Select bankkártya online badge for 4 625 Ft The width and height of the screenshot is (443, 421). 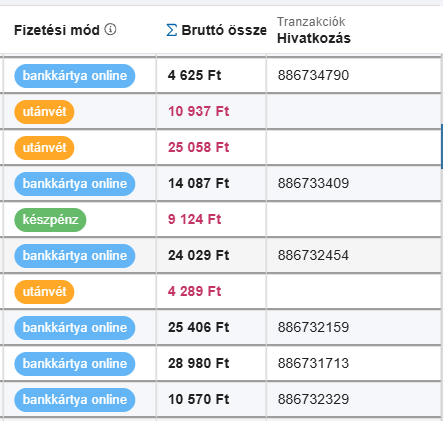pyautogui.click(x=75, y=76)
